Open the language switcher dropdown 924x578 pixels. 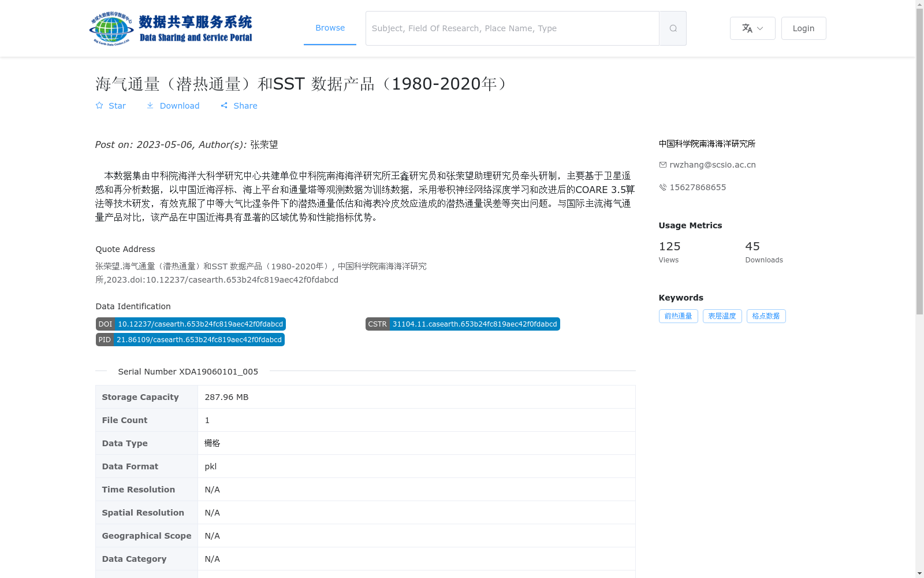tap(752, 28)
